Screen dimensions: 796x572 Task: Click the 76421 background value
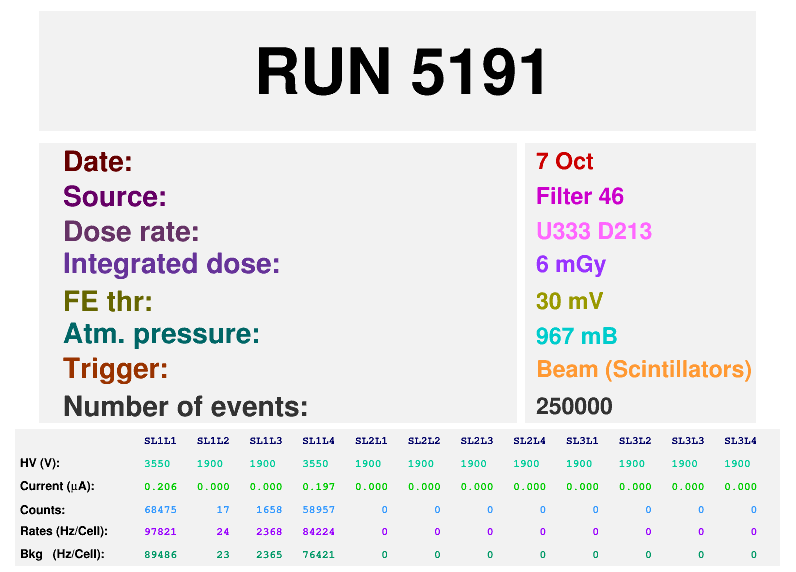[318, 553]
